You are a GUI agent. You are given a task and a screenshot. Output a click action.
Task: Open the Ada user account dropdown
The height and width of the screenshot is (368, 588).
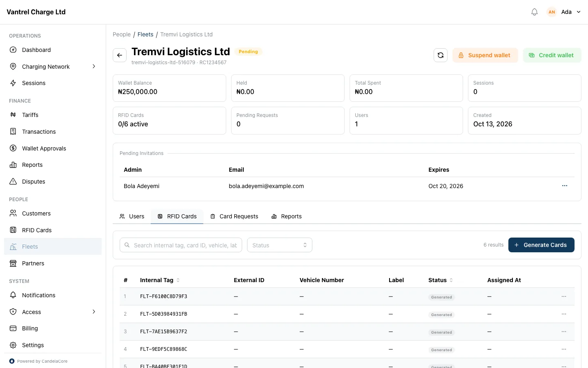564,12
